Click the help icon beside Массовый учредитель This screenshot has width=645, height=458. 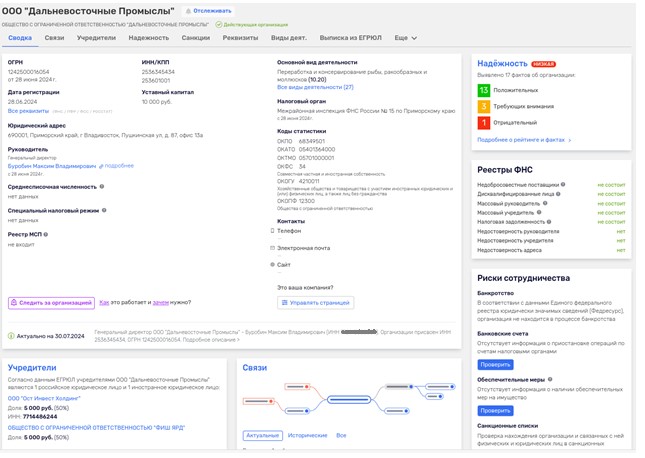539,212
